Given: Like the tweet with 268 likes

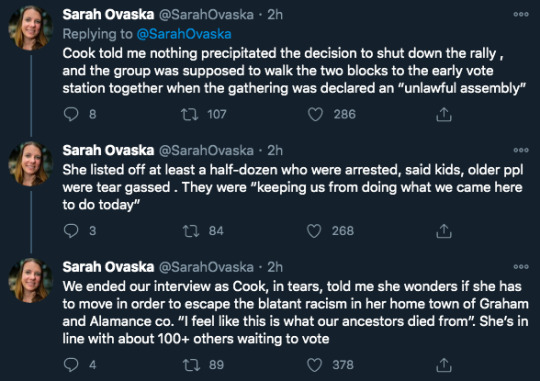Looking at the screenshot, I should tap(314, 231).
